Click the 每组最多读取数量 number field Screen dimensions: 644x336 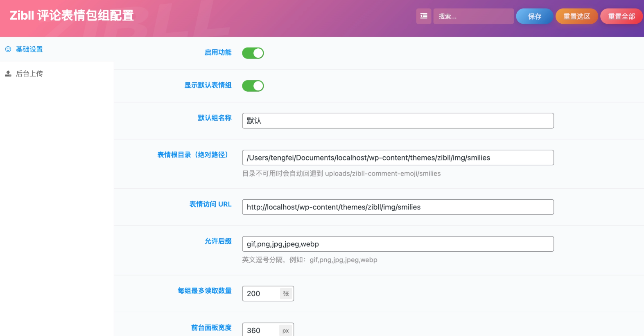[261, 293]
